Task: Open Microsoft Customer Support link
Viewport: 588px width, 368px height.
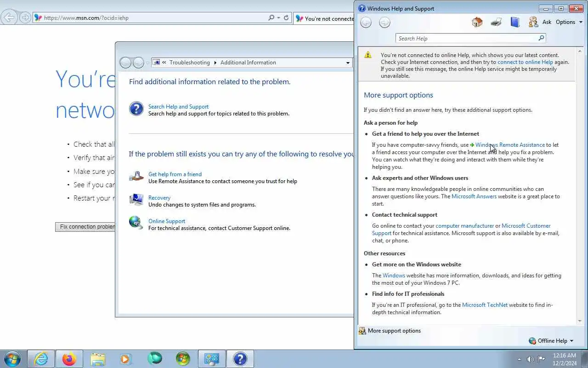Action: [x=526, y=226]
